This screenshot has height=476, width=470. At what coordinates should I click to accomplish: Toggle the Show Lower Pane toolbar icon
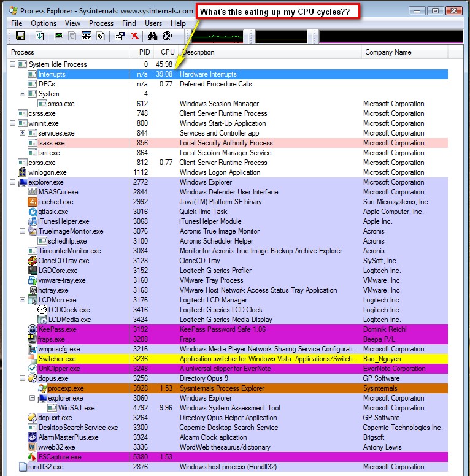87,36
